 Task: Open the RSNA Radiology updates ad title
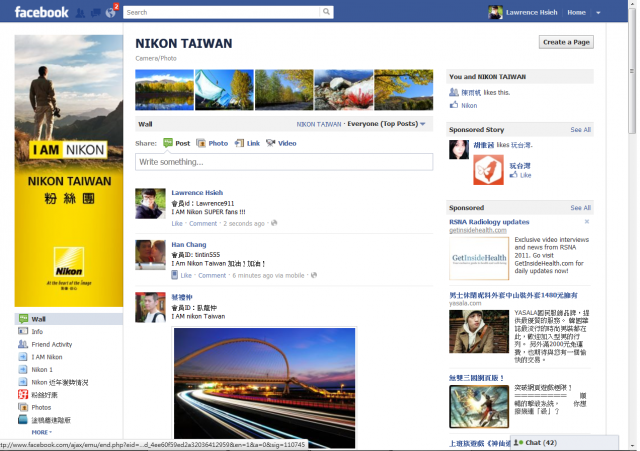point(489,222)
